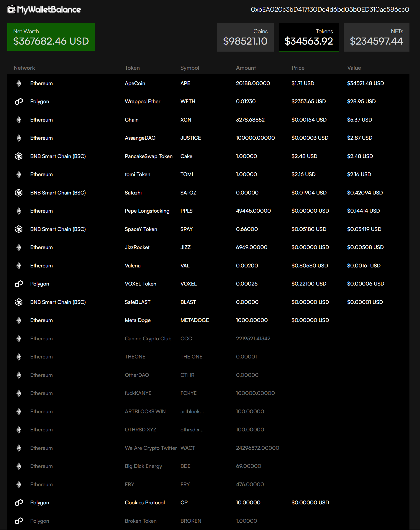Click the BNB icon in SpaceY Token row
Viewport: 420px width, 530px height.
[x=19, y=229]
